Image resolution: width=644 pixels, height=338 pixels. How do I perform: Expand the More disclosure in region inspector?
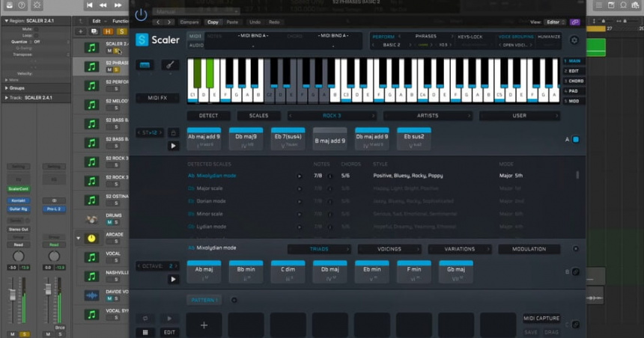coord(6,80)
